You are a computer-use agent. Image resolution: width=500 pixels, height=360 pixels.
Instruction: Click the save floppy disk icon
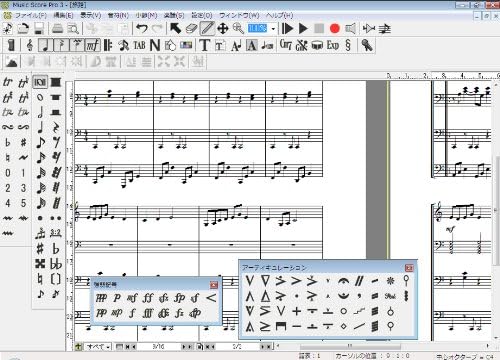(38, 29)
